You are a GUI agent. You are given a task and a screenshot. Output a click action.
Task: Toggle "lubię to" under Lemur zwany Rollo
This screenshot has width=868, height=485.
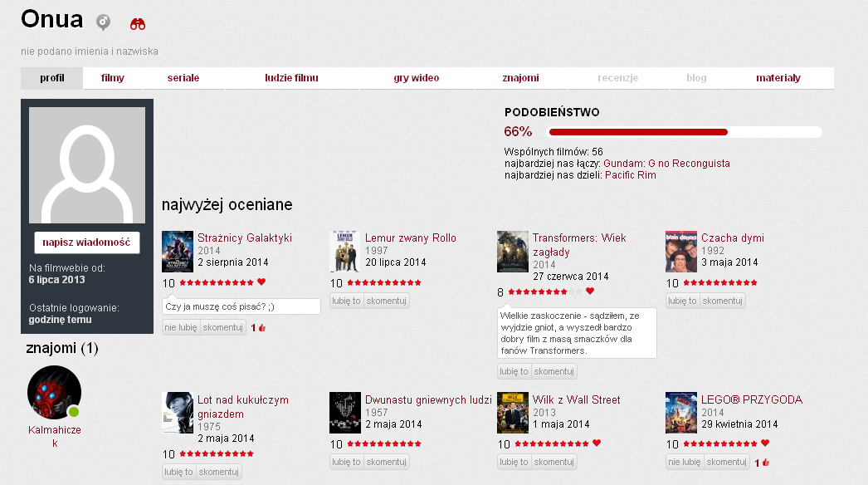click(345, 301)
